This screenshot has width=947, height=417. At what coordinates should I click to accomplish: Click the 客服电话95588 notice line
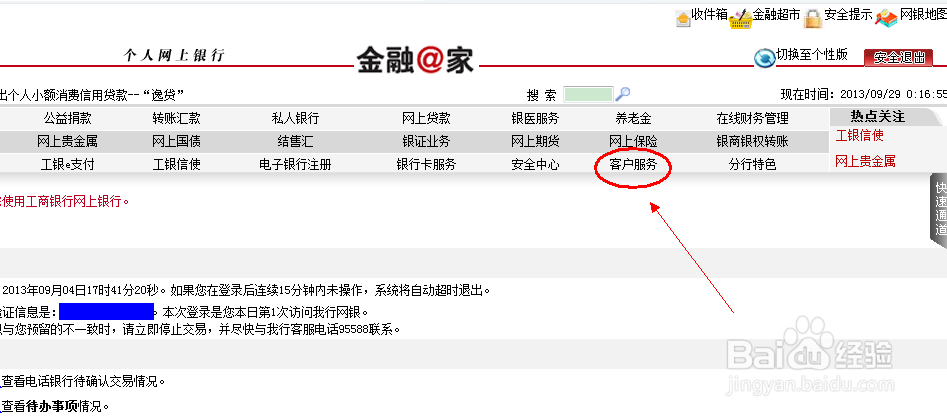coord(201,330)
